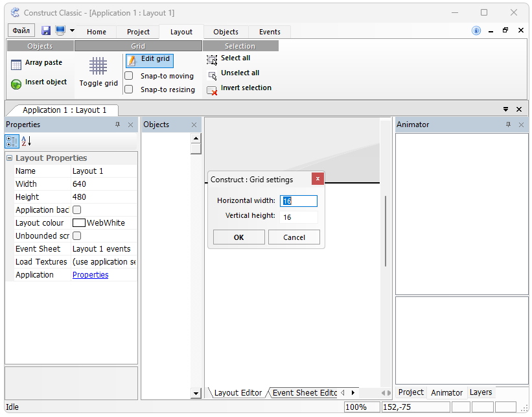Screen dimensions: 532x417
Task: Click the Layout colour white swatch
Action: click(x=79, y=223)
